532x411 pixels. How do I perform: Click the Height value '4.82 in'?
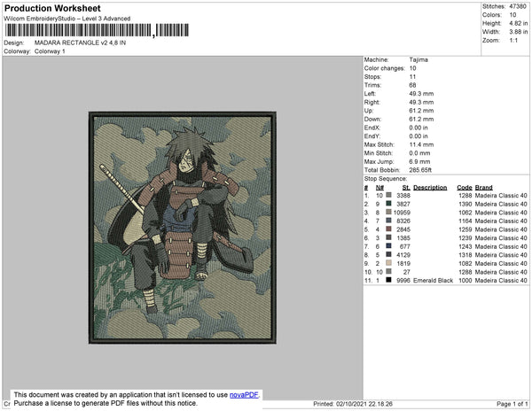tap(518, 23)
